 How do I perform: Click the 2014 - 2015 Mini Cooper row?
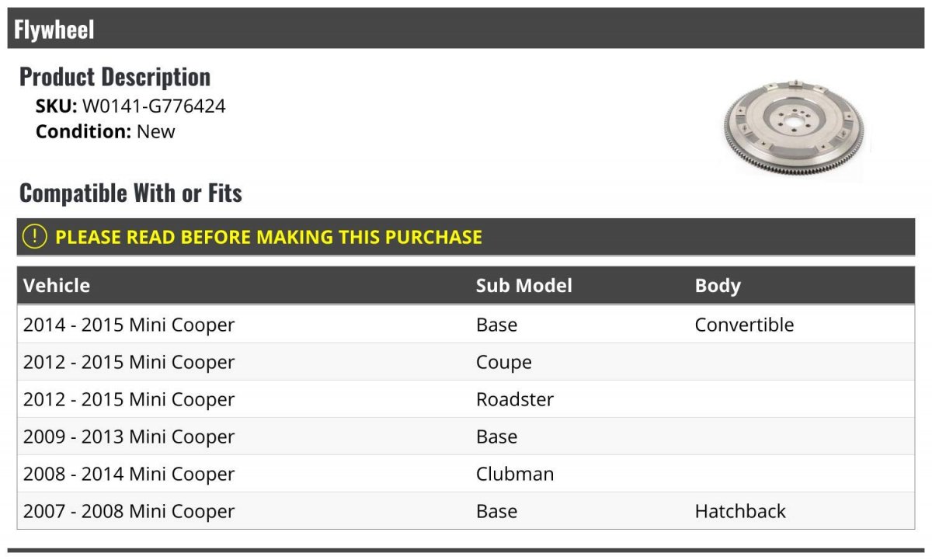pos(129,325)
